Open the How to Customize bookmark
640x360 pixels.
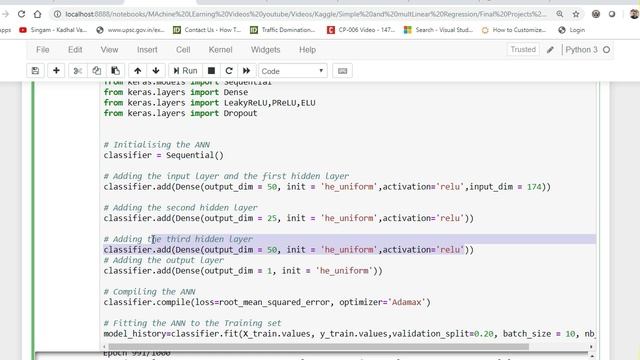coord(513,30)
